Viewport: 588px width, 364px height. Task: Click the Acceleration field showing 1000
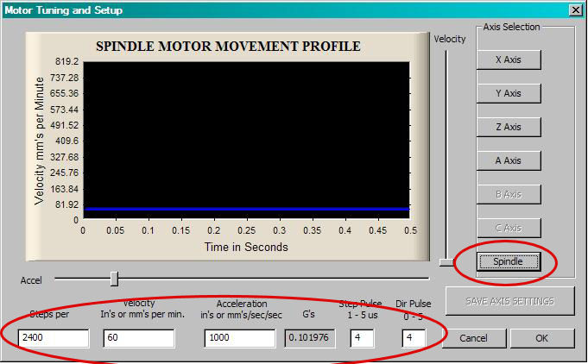coord(239,338)
